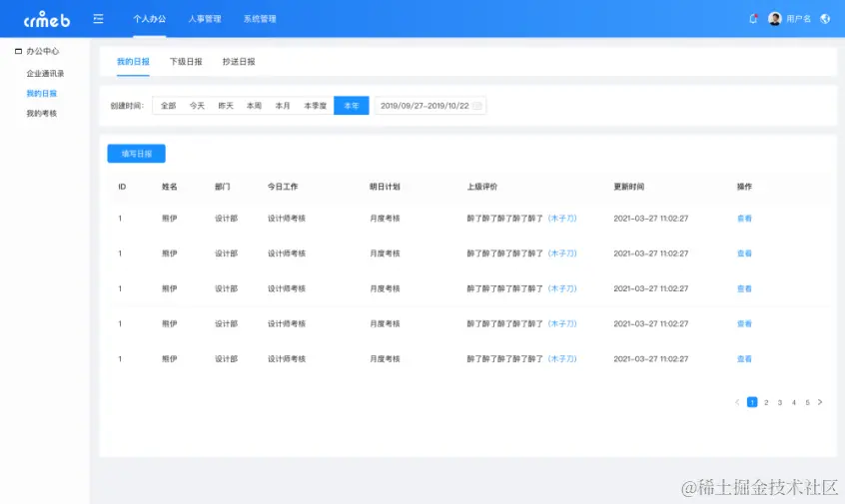
Task: Click the ID column header
Action: point(122,187)
